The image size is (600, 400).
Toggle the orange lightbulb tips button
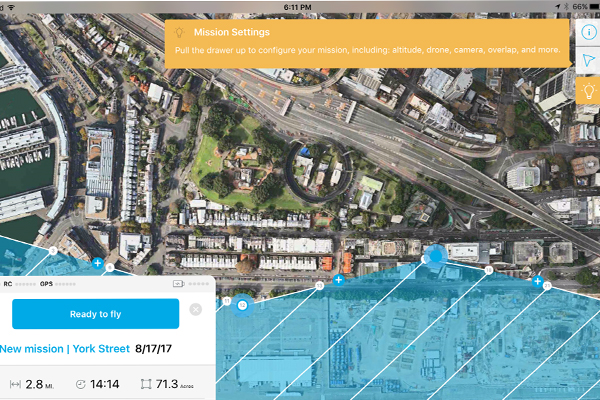pos(588,91)
